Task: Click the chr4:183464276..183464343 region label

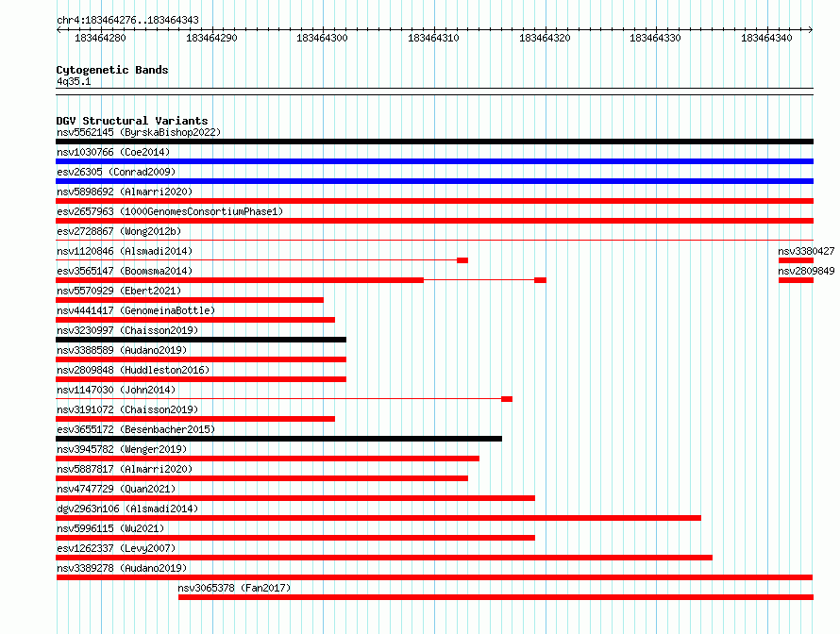Action: pos(127,20)
